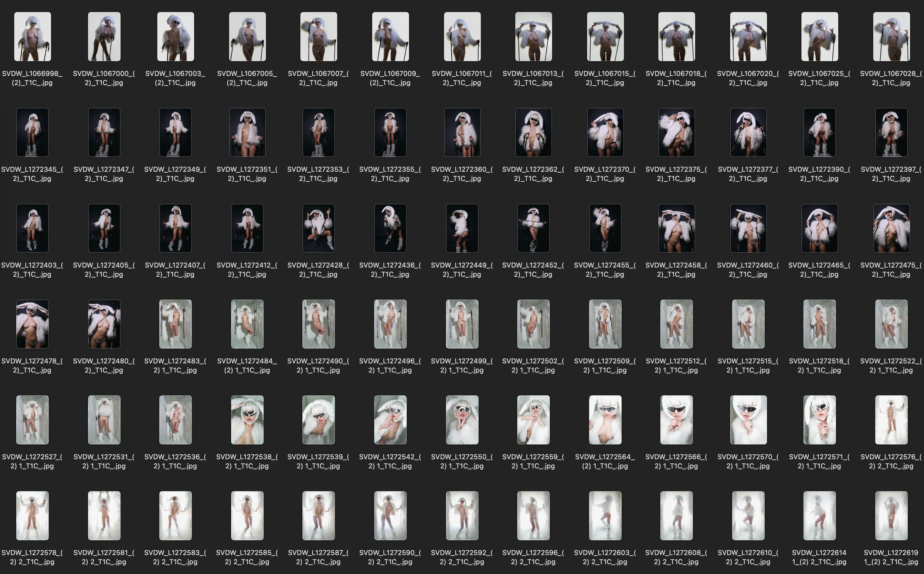Screen dimensions: 924x574
Task: Click file name label SVDW_L1272570_(2) 1_T1C_.jpg
Action: pos(748,461)
